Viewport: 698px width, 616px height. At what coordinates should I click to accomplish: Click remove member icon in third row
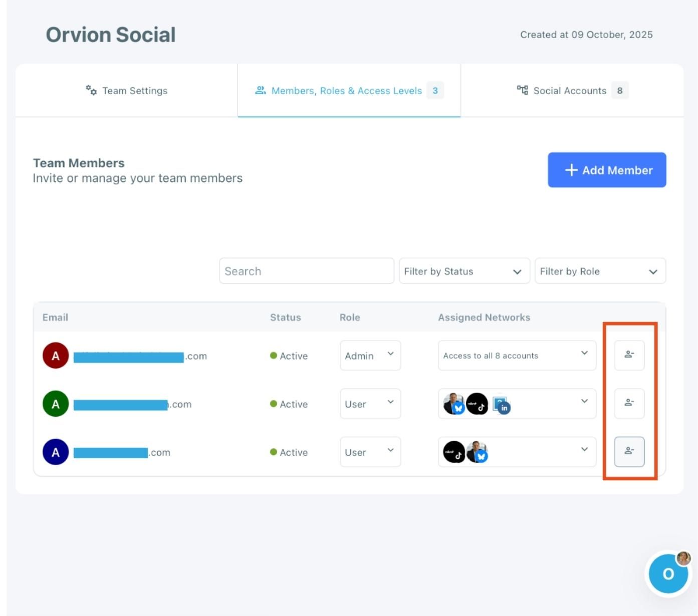pyautogui.click(x=629, y=451)
